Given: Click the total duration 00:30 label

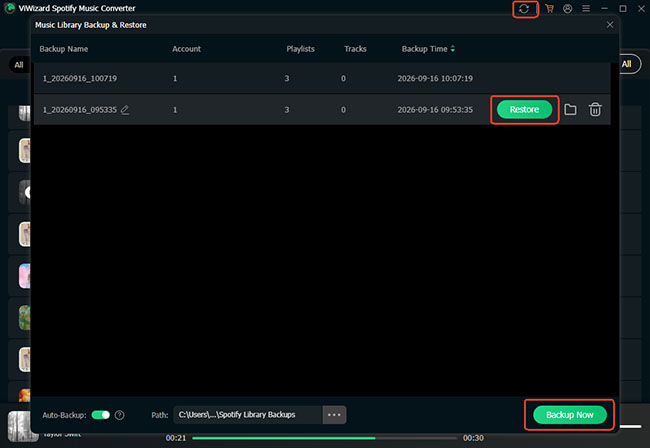Looking at the screenshot, I should (x=473, y=438).
